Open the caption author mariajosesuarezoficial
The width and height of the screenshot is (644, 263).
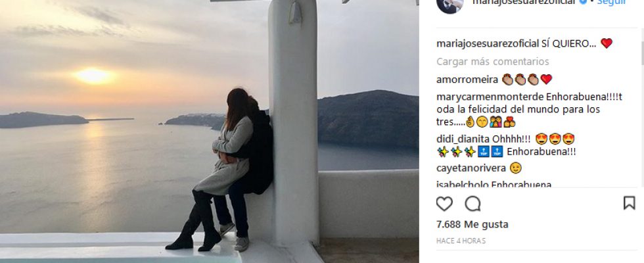pos(488,44)
